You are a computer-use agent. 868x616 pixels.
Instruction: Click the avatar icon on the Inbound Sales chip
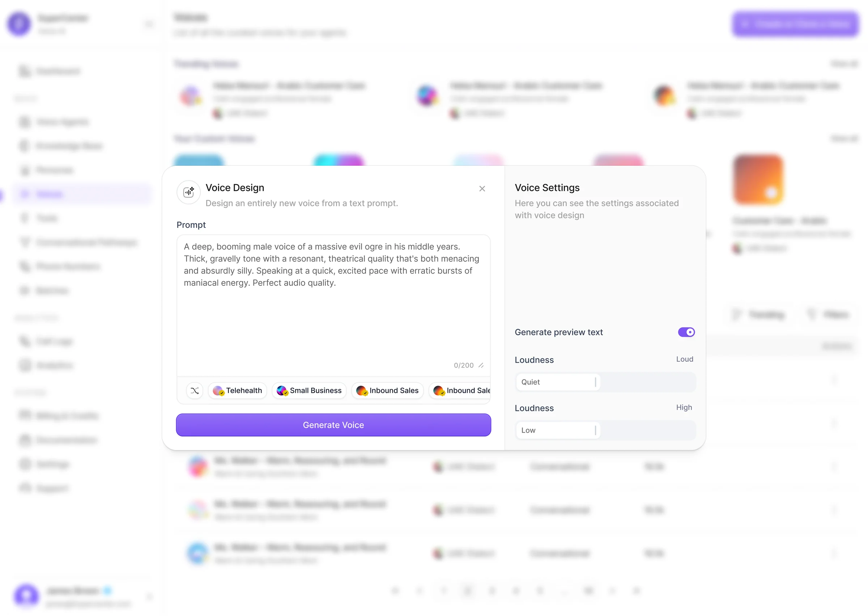click(x=361, y=390)
